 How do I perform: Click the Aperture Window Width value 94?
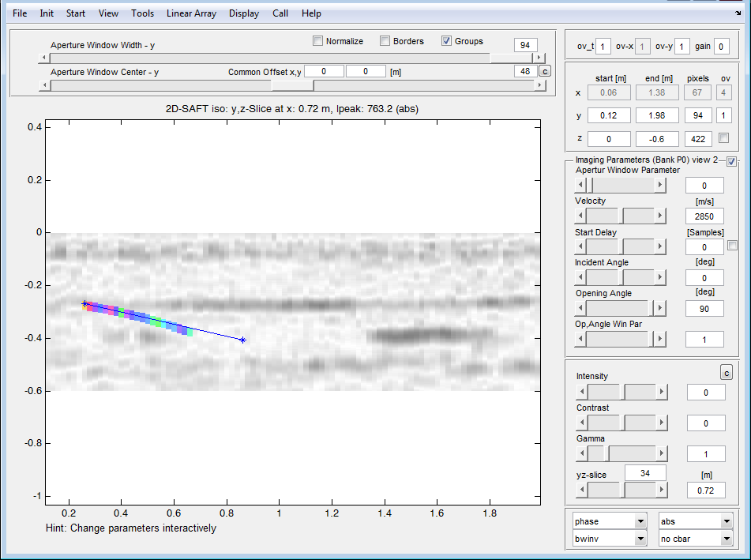(x=525, y=44)
